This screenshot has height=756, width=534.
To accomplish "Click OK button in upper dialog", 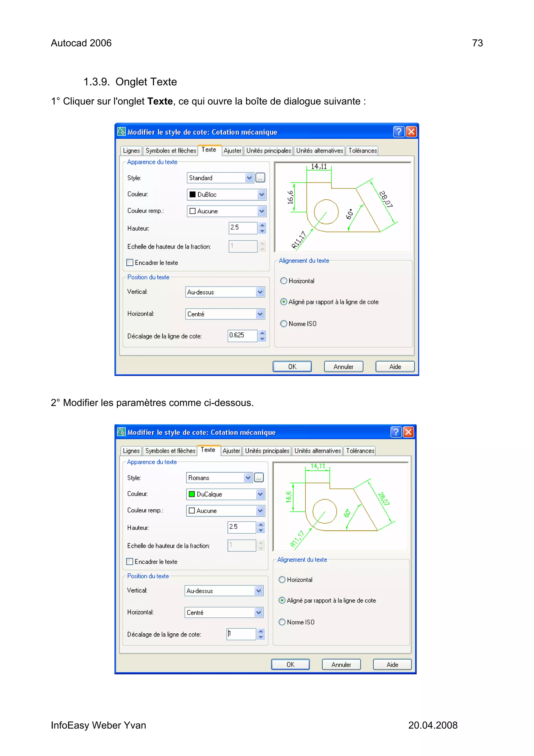I will [x=292, y=366].
